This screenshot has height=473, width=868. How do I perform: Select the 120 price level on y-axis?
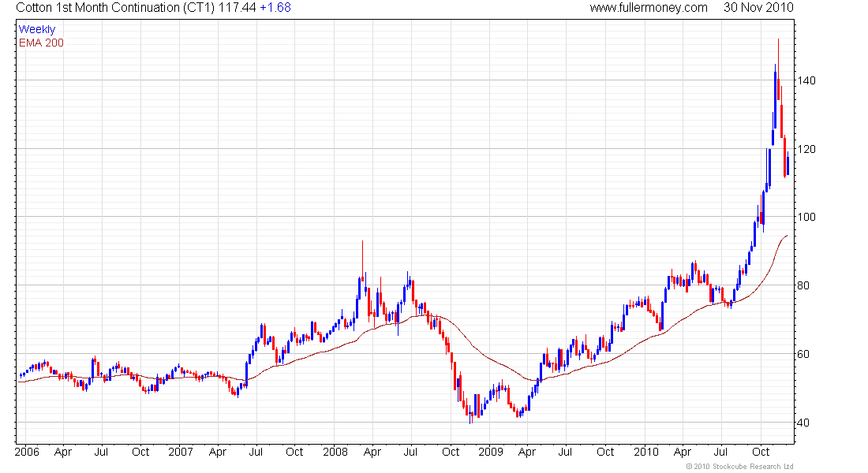805,149
